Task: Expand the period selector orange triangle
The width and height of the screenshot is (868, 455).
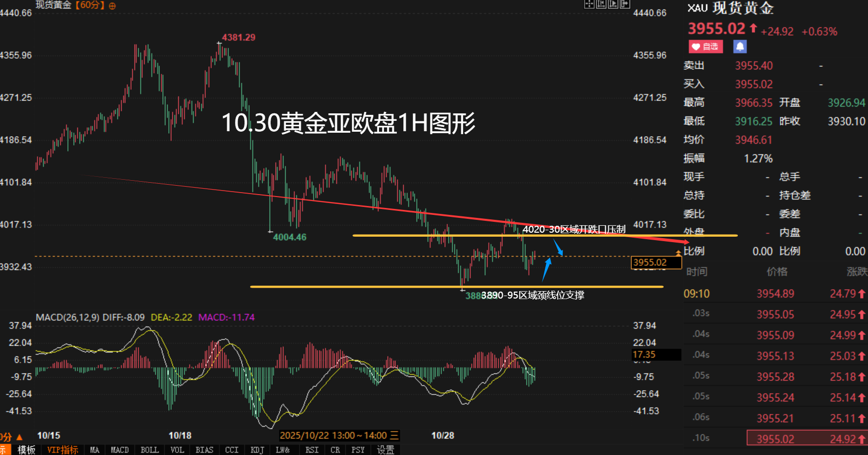Action: (20, 437)
